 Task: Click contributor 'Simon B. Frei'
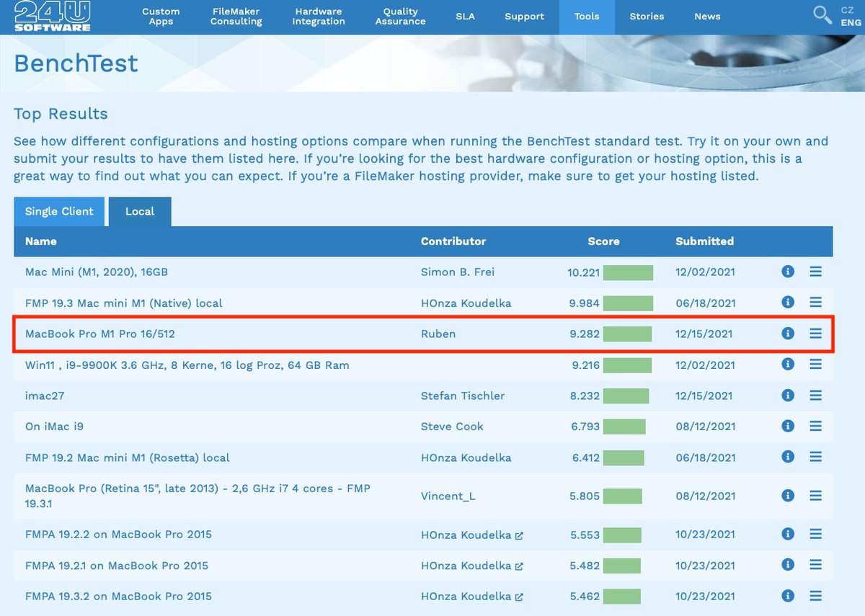[458, 272]
